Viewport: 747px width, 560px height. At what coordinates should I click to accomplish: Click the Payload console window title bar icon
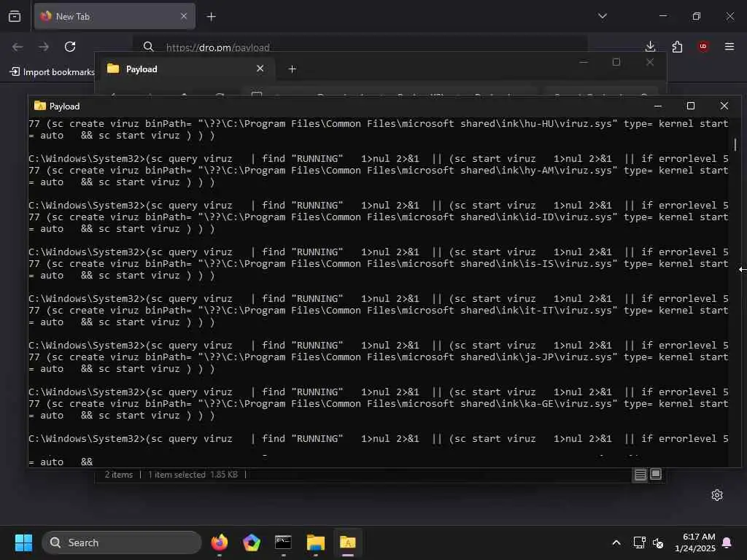tap(40, 106)
